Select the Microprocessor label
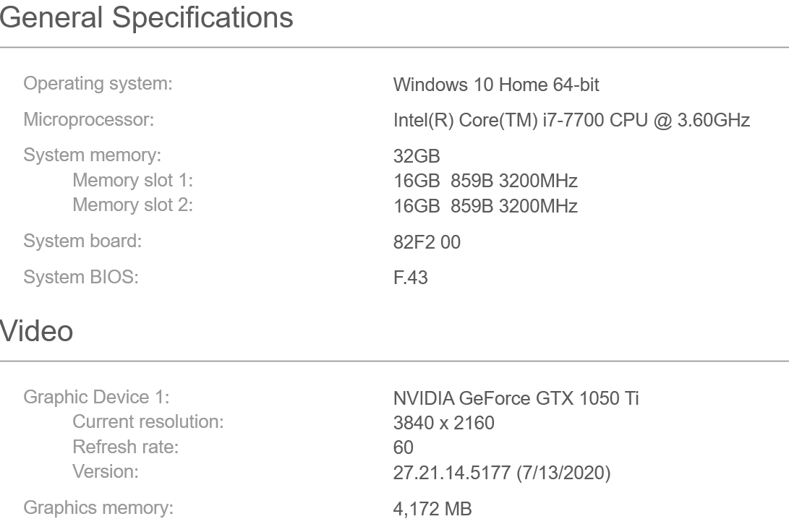Screen dimensions: 789x532 pyautogui.click(x=89, y=120)
